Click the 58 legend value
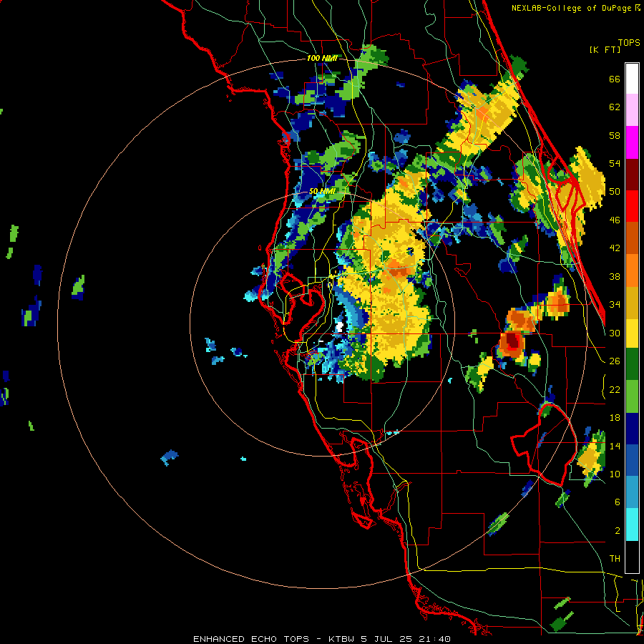 coord(615,135)
